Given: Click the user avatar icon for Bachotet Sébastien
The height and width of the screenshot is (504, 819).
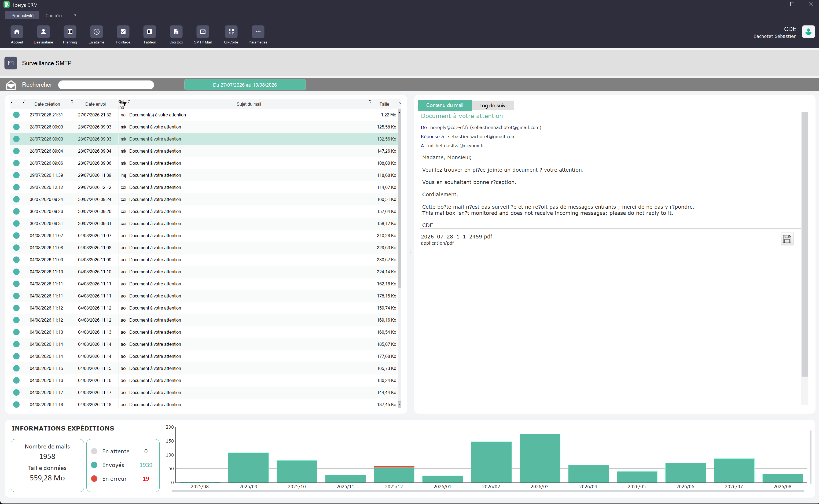Looking at the screenshot, I should click(x=808, y=32).
